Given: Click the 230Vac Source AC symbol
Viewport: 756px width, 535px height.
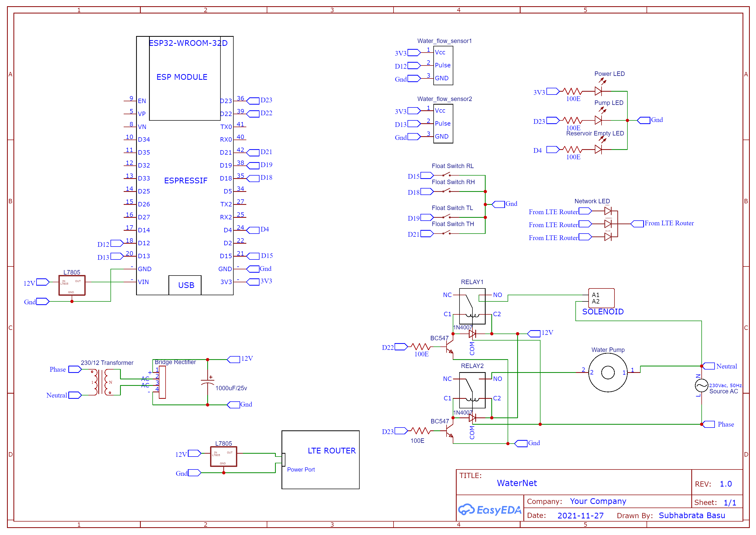Looking at the screenshot, I should pos(701,386).
